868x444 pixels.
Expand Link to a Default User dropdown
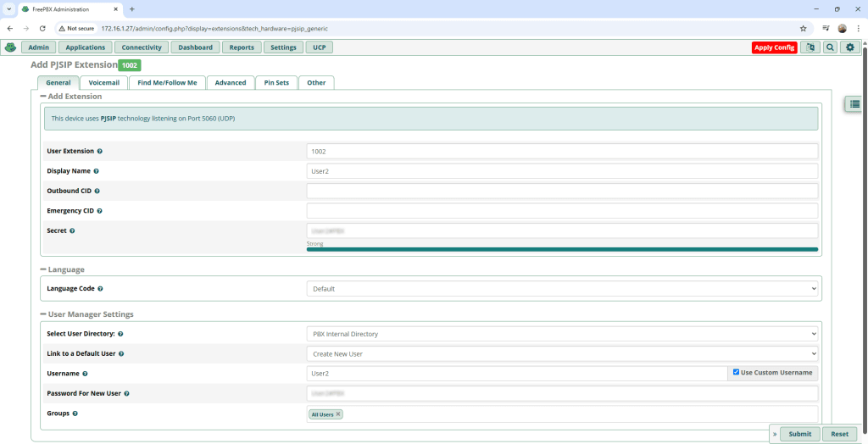click(x=562, y=353)
